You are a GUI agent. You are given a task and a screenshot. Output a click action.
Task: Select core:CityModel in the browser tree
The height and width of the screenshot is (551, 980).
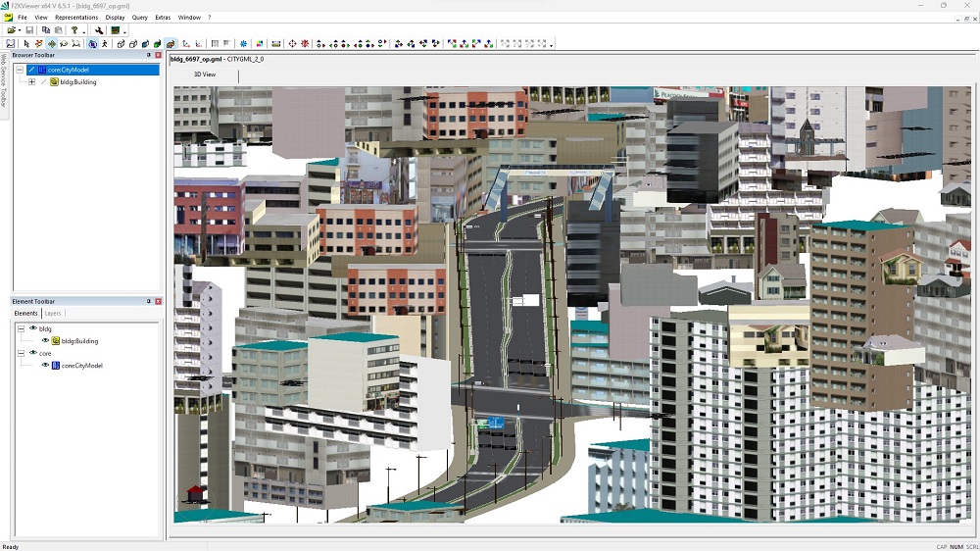click(69, 70)
